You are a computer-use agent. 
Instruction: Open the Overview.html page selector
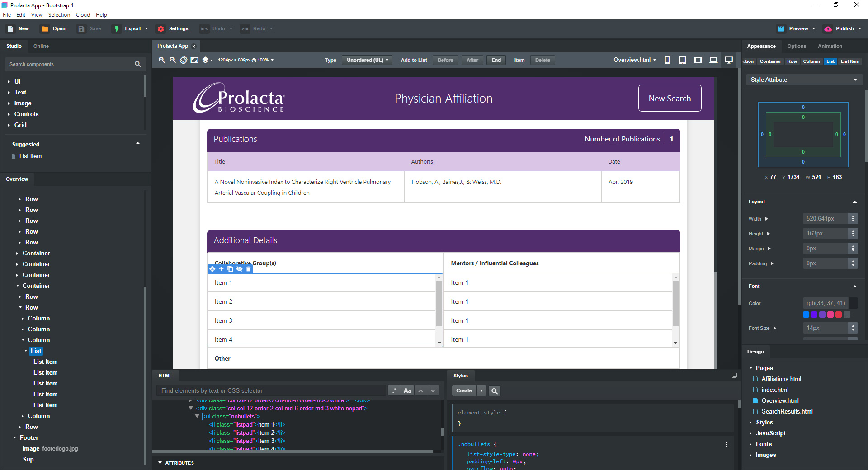634,60
